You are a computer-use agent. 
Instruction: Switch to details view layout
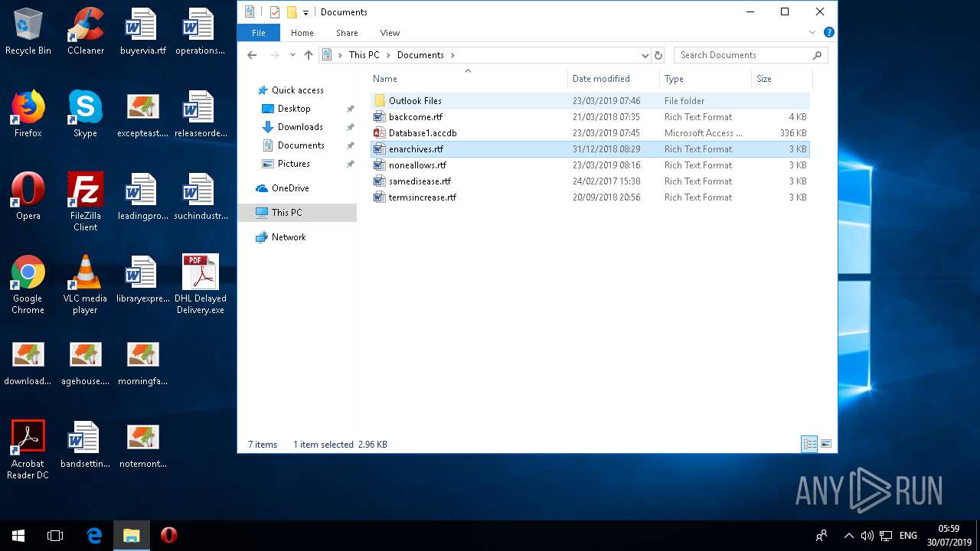coord(809,444)
